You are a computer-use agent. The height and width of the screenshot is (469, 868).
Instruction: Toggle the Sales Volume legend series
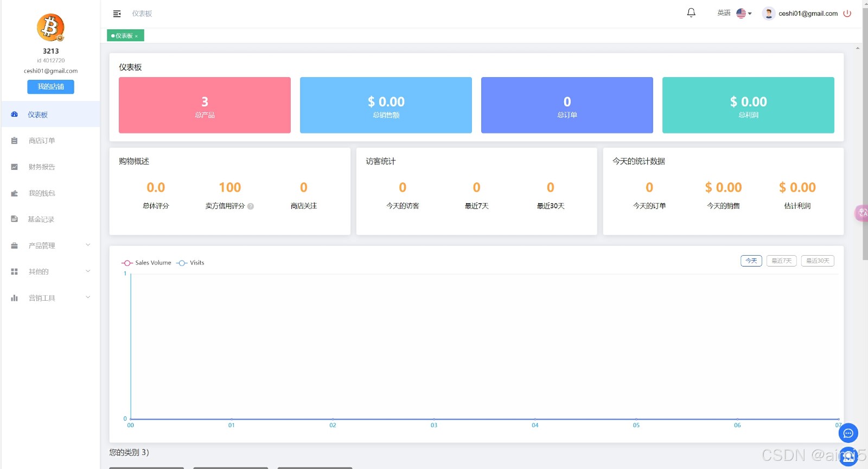point(146,263)
